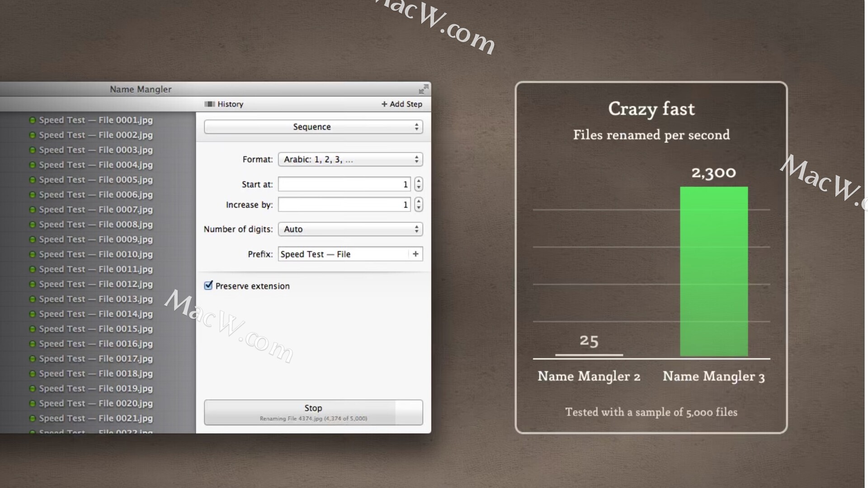The image size is (868, 488).
Task: Click green status dot for File 0019.jpg
Action: click(x=33, y=389)
